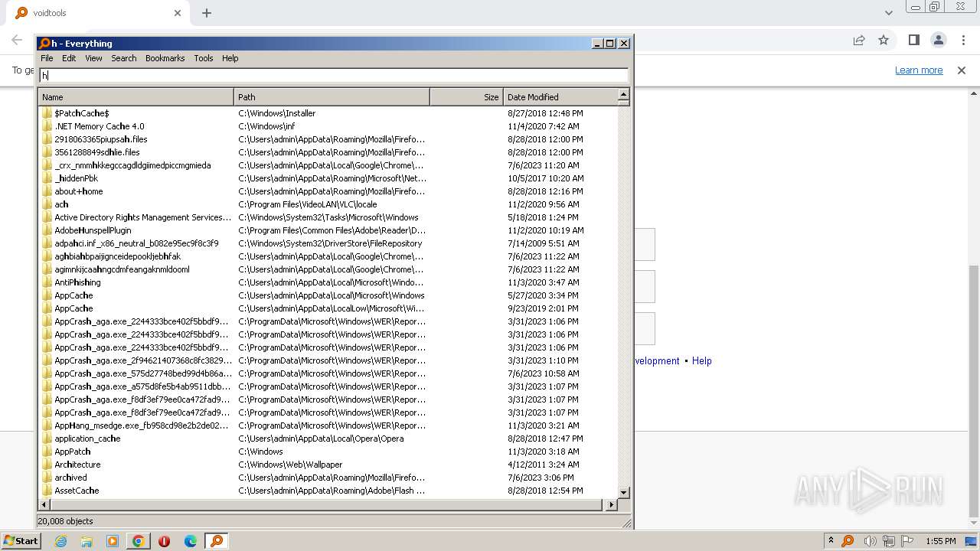Select the .NET Memory Cache 4.0 folder icon
This screenshot has height=551, width=980.
tap(47, 126)
